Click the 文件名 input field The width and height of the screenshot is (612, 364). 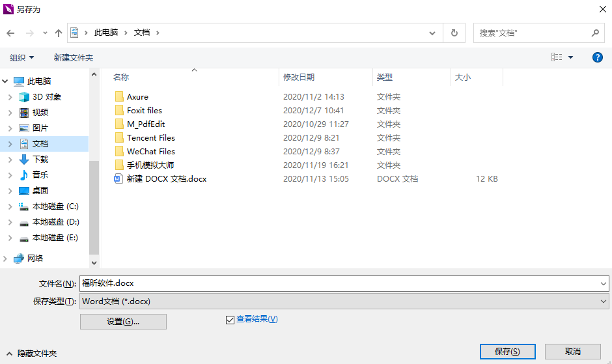point(339,283)
